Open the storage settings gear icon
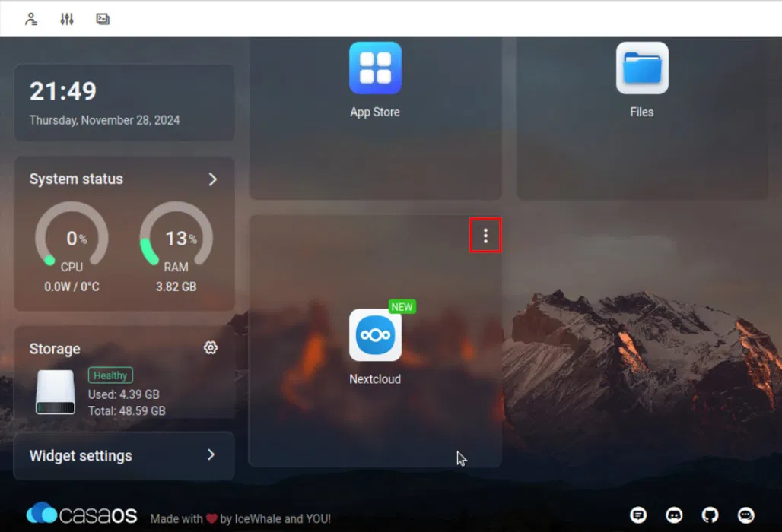782x532 pixels. pyautogui.click(x=210, y=348)
